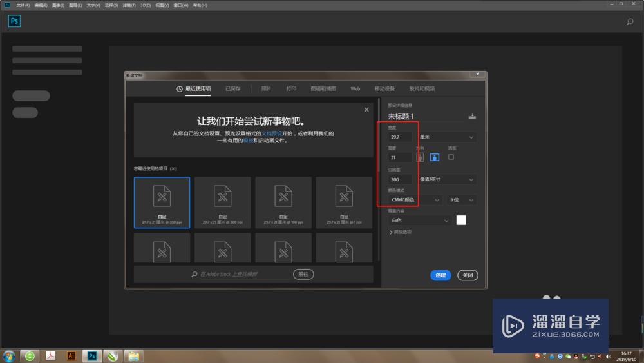
Task: Open the 帮助(H) menu
Action: (x=200, y=5)
